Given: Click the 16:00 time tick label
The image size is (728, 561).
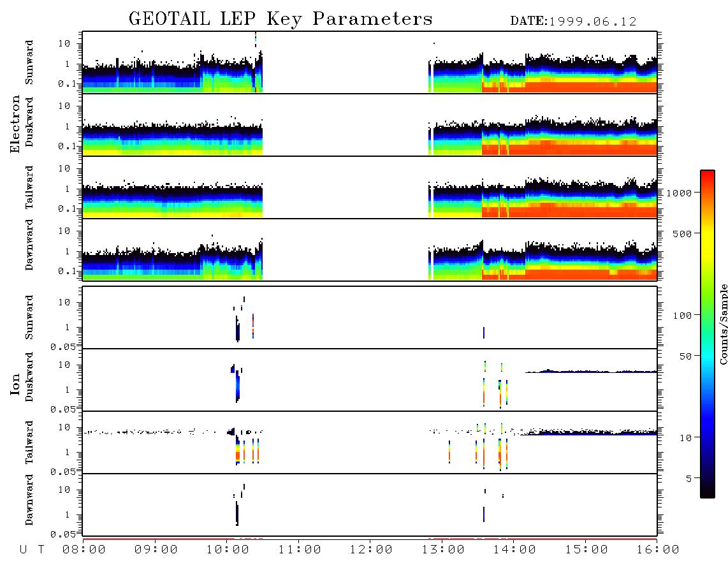Looking at the screenshot, I should [x=658, y=550].
